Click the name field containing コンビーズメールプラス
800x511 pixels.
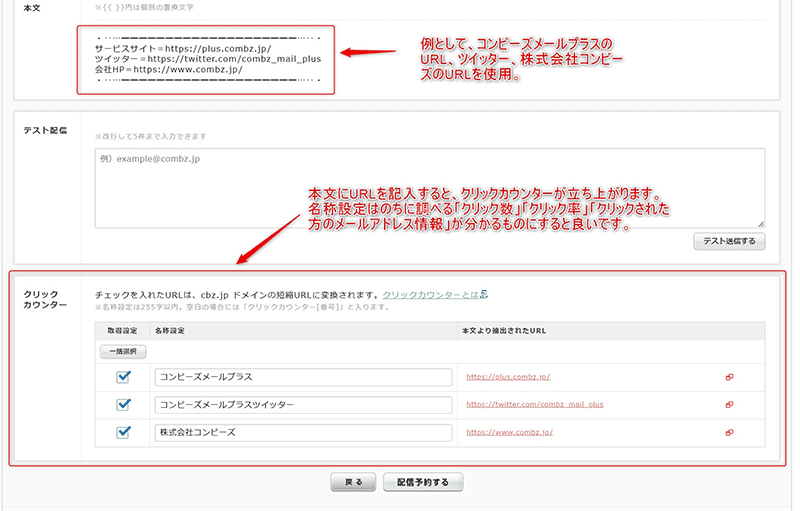[303, 377]
